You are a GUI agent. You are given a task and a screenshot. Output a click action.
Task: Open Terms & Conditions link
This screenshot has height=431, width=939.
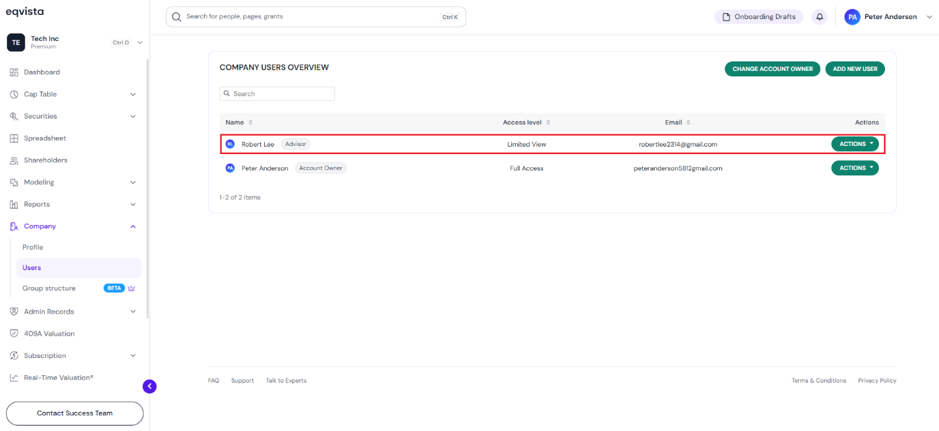click(x=819, y=381)
